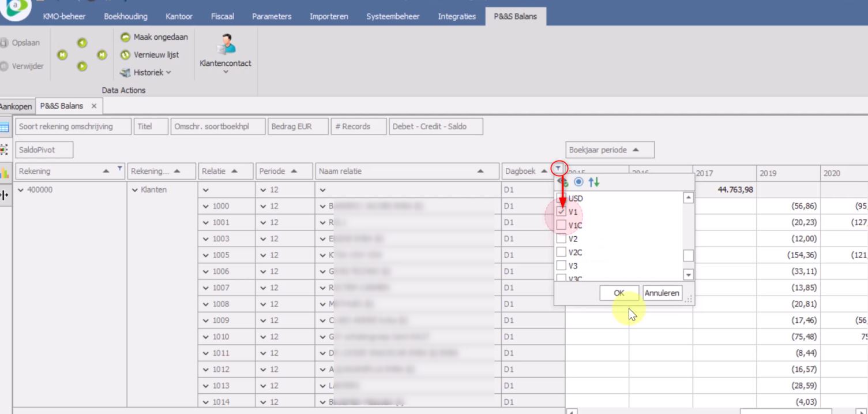868x414 pixels.
Task: Switch to the Aankopen document tab
Action: pos(16,106)
